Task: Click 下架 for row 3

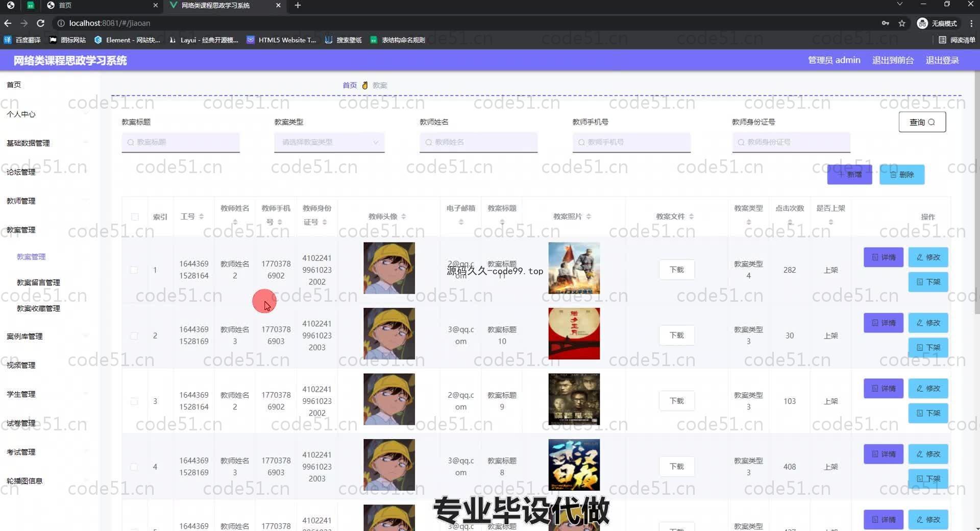Action: tap(928, 413)
